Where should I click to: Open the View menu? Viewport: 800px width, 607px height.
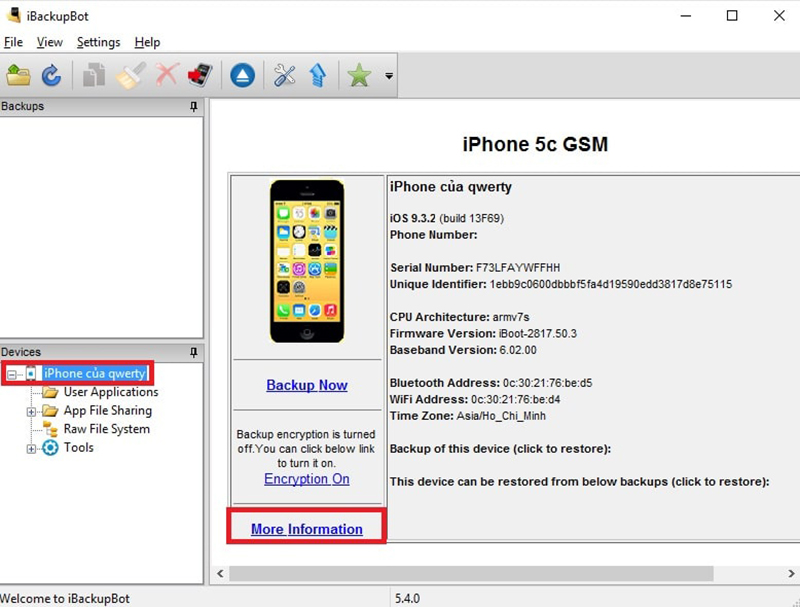[49, 42]
